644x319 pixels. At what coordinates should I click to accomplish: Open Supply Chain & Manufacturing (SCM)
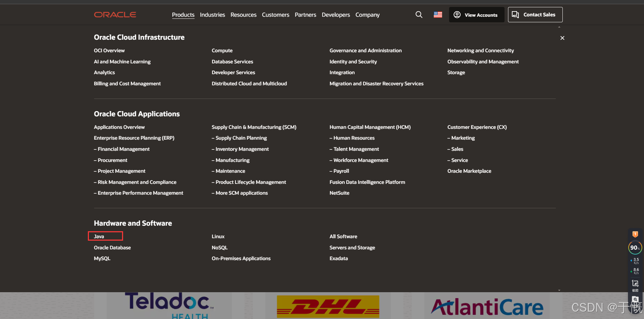(254, 127)
